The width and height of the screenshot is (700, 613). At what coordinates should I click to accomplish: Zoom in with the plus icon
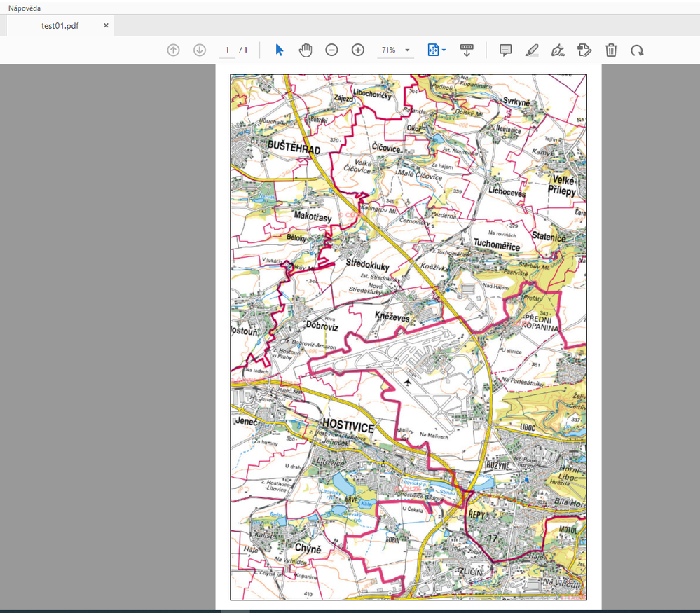358,50
